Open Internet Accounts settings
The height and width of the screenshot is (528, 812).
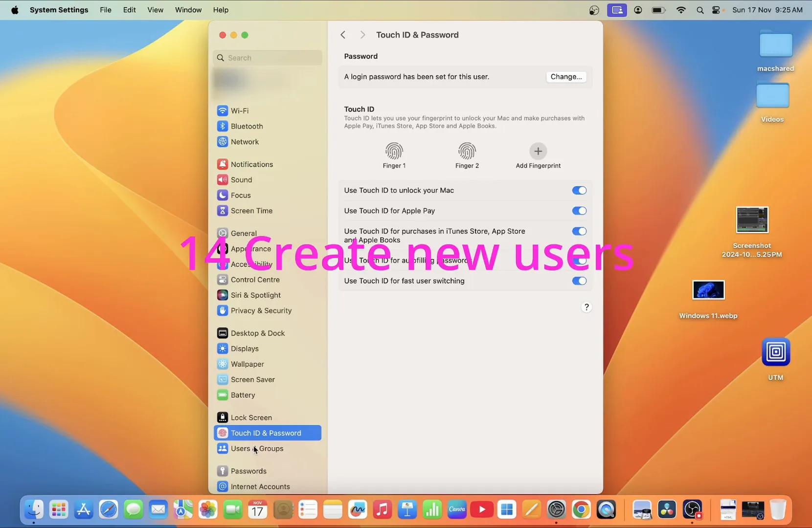point(267,486)
